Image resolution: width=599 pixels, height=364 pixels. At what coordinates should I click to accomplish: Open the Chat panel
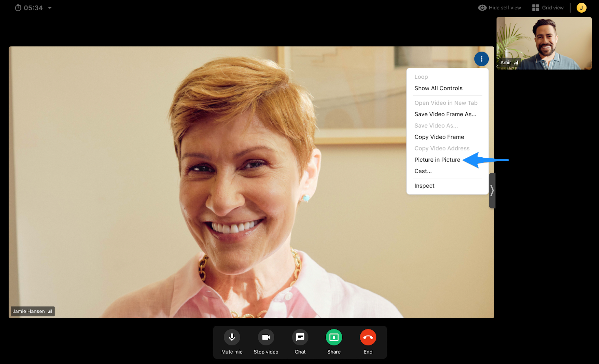[x=300, y=337]
